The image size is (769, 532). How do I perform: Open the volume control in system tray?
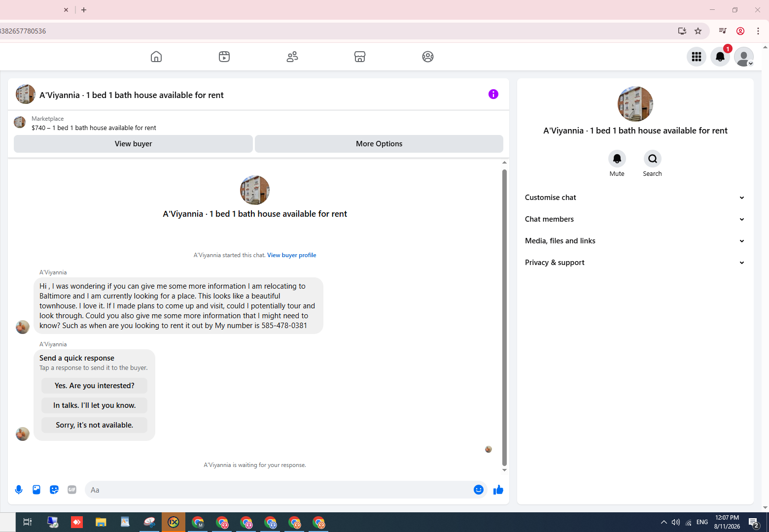coord(676,522)
